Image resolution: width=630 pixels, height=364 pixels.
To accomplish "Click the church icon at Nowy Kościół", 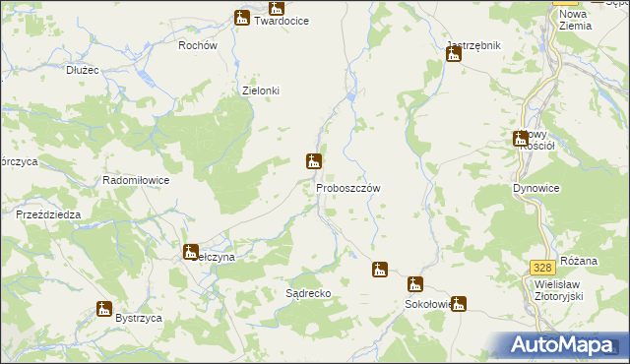I will click(521, 139).
